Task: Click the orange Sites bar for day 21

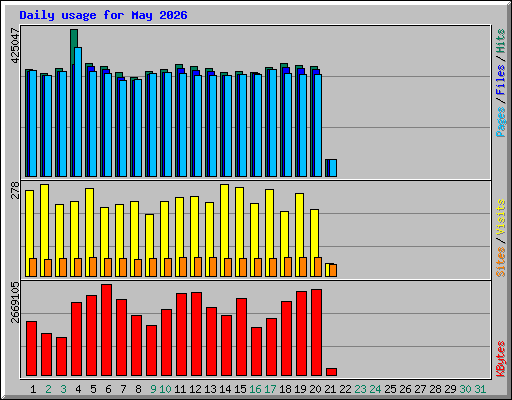Action: click(333, 271)
